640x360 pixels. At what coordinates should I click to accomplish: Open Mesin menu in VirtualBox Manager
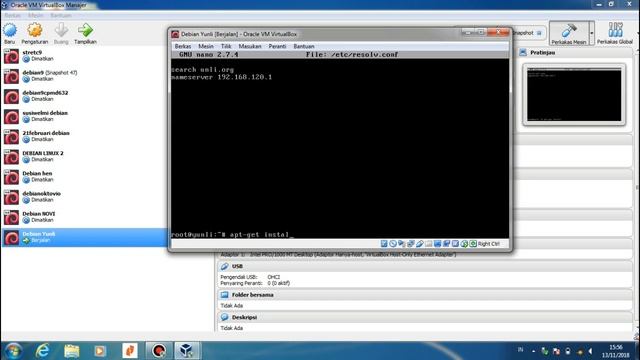(x=36, y=15)
